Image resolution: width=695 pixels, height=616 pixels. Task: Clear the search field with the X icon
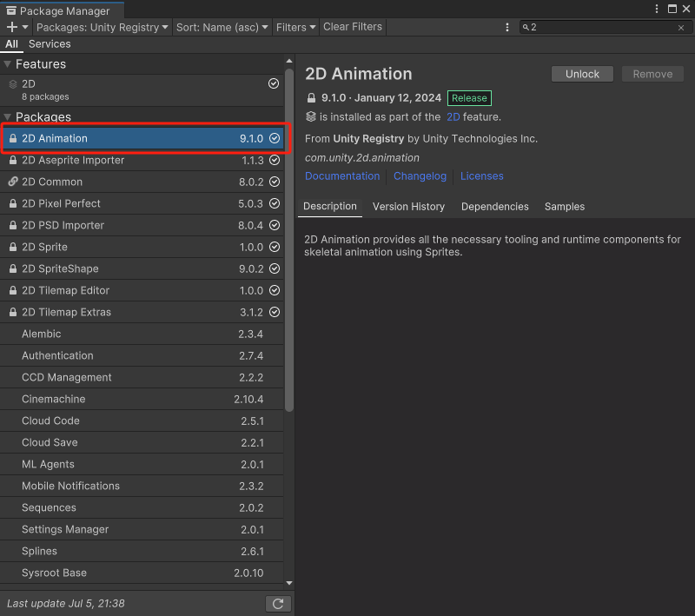pyautogui.click(x=681, y=28)
